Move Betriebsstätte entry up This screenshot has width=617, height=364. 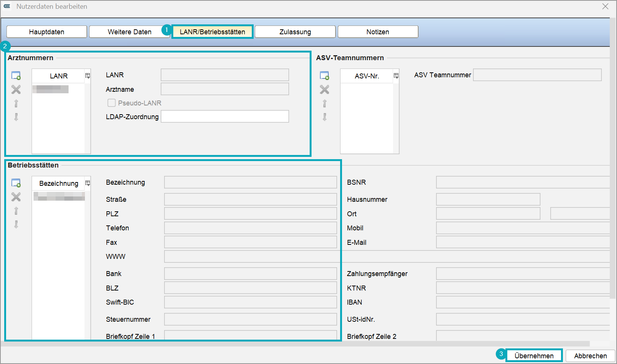tap(16, 211)
